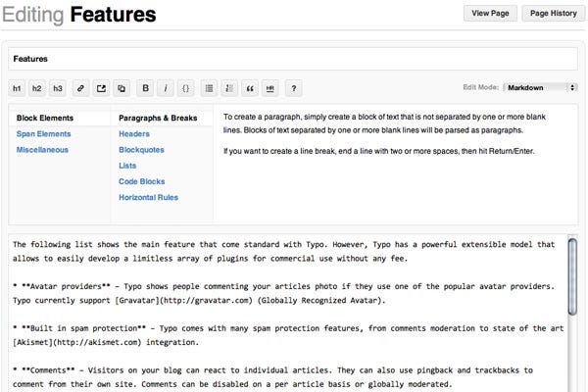Insert an ordered numbered list
Screen dimensions: 588x392
pos(229,88)
